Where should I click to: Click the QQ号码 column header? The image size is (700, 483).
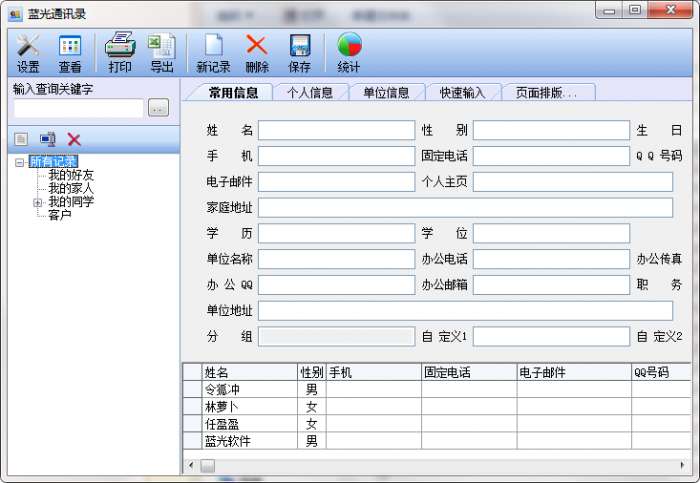[661, 372]
